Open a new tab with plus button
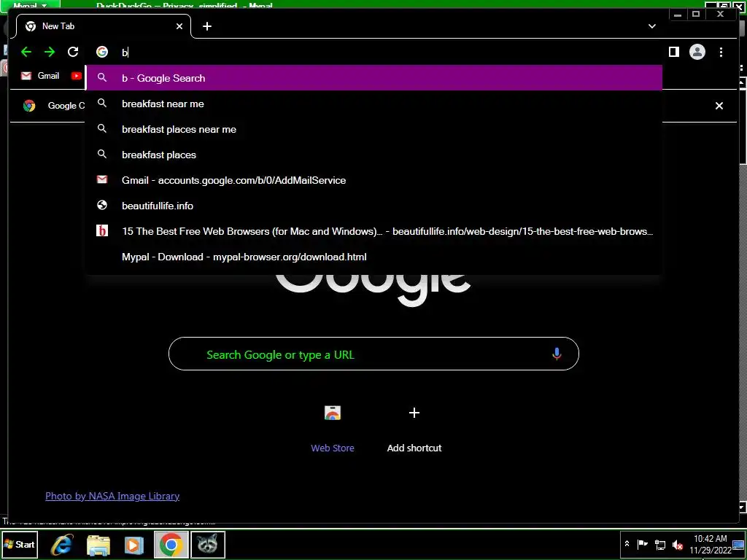The width and height of the screenshot is (747, 560). [x=206, y=26]
